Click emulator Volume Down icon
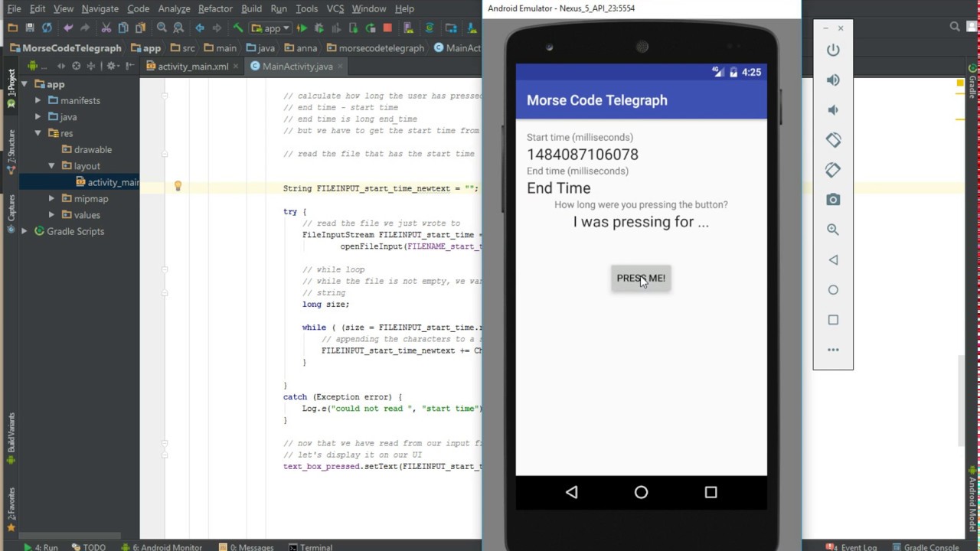This screenshot has height=551, width=980. click(833, 109)
